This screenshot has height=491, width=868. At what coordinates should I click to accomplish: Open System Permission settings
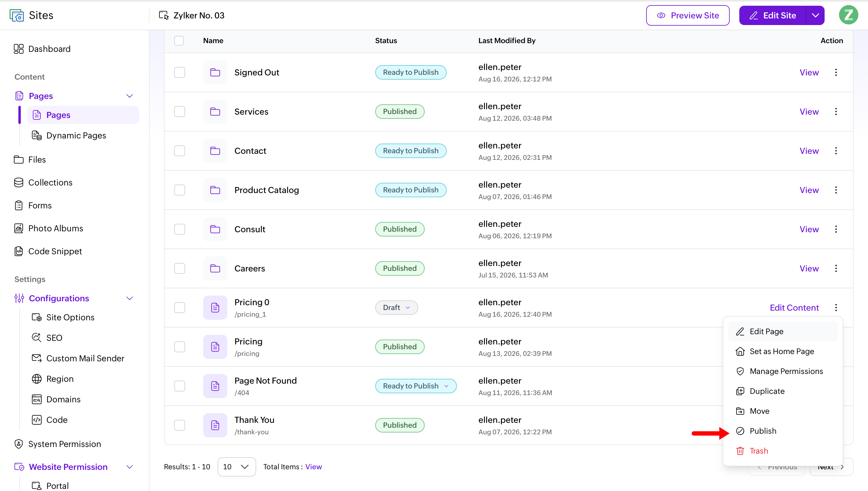click(58, 444)
